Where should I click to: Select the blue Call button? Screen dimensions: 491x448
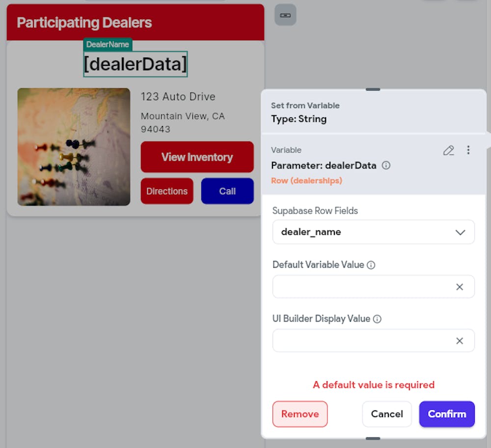click(x=227, y=191)
